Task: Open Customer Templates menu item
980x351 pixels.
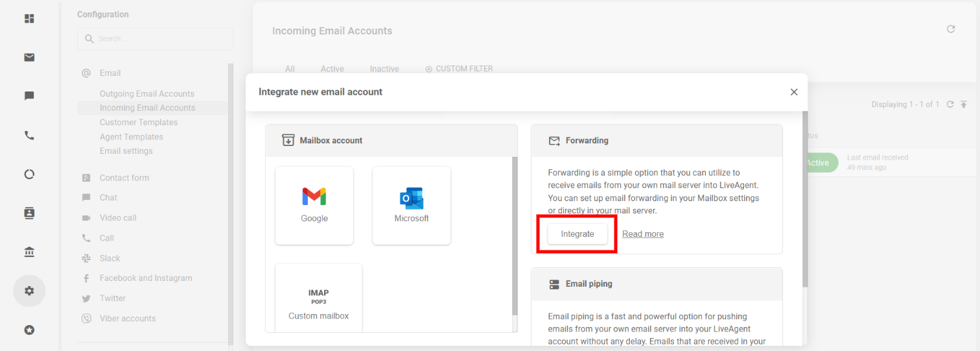Action: pyautogui.click(x=139, y=122)
